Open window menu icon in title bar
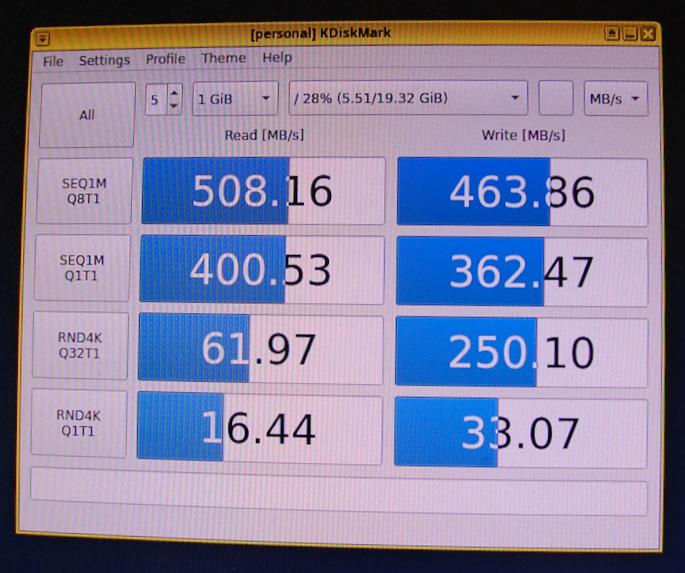 [x=42, y=40]
